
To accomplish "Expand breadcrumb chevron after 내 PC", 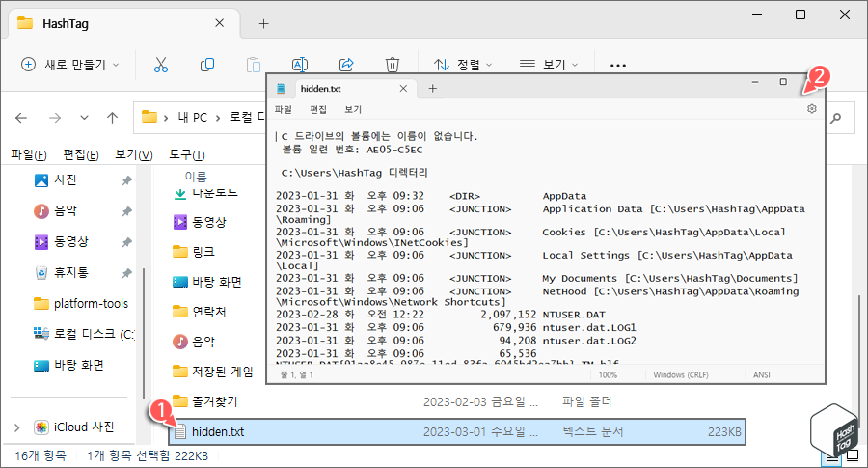I will pyautogui.click(x=218, y=118).
